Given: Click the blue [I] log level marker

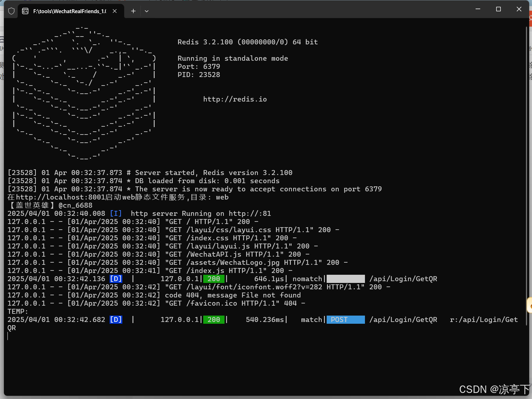Looking at the screenshot, I should coord(116,213).
